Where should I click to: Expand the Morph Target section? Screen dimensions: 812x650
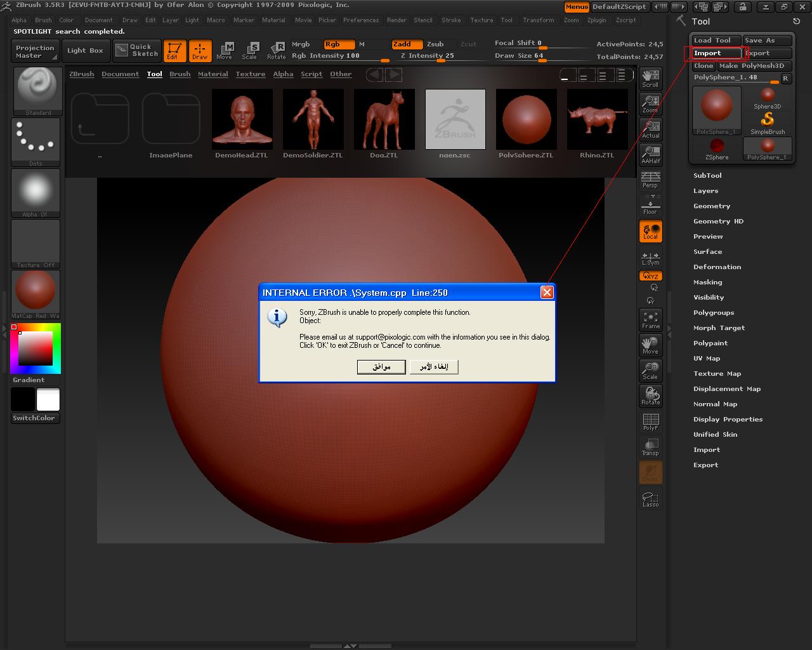click(719, 328)
